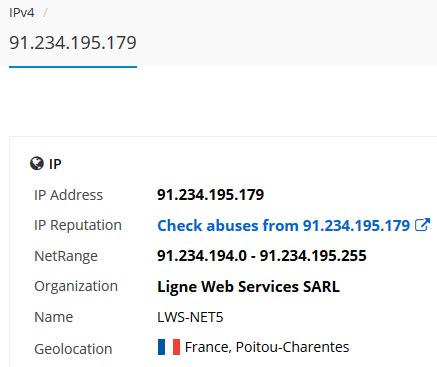Screen dimensions: 437x367
Task: Select the 91.234.195.179 page tab
Action: click(73, 43)
